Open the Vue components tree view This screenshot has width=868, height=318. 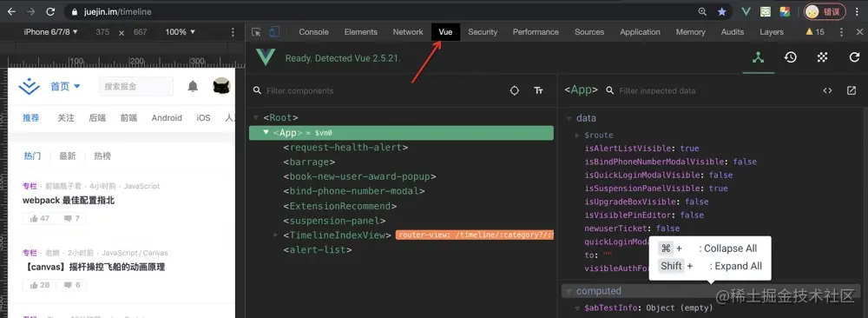point(759,57)
